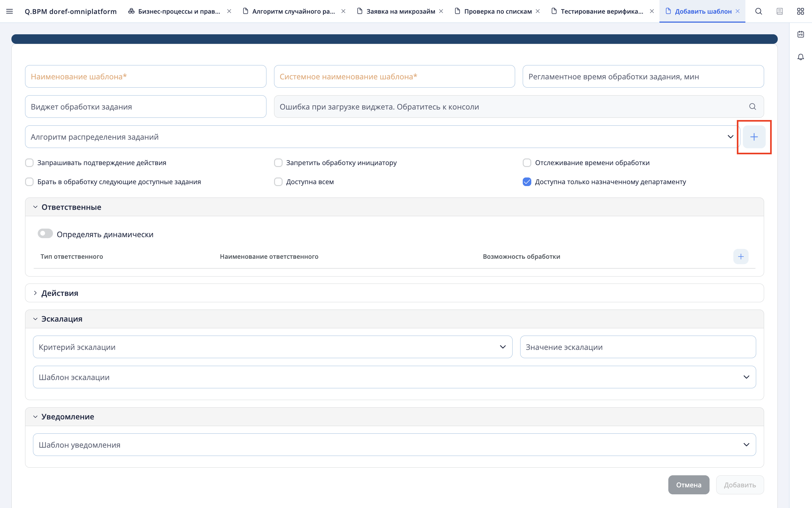Click Возможность обработки column header

pyautogui.click(x=521, y=257)
